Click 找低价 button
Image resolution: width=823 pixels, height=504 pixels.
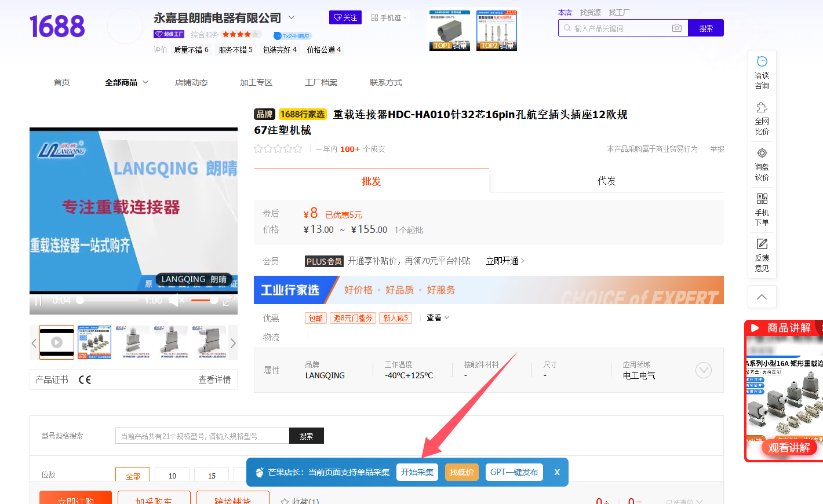(462, 472)
